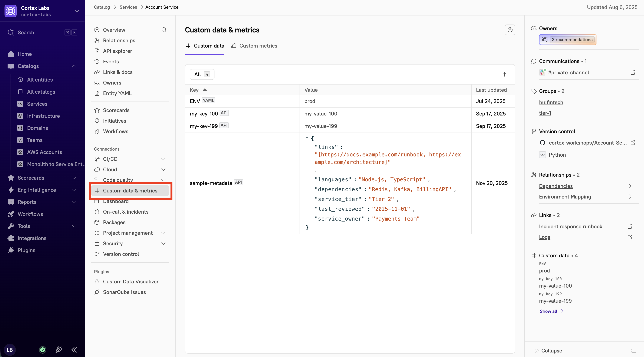Screen dimensions: 644x357
Task: Open the Custom Data Visualizer plugin
Action: (x=131, y=282)
